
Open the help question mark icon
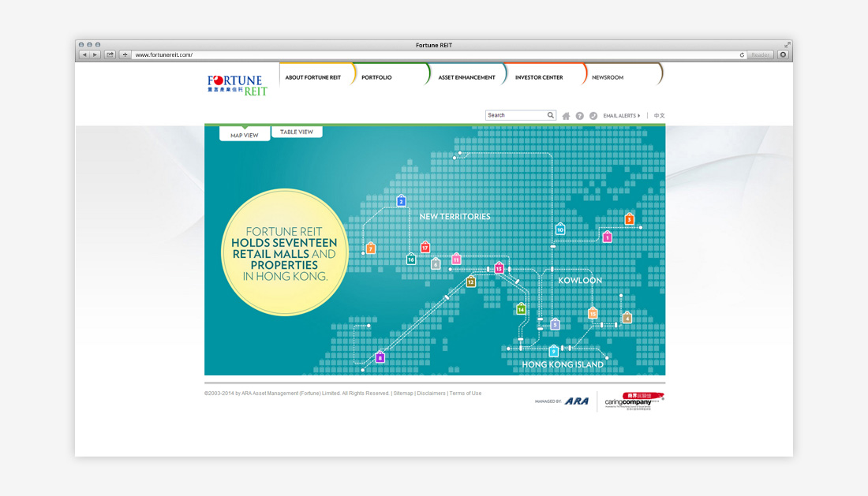click(x=579, y=116)
